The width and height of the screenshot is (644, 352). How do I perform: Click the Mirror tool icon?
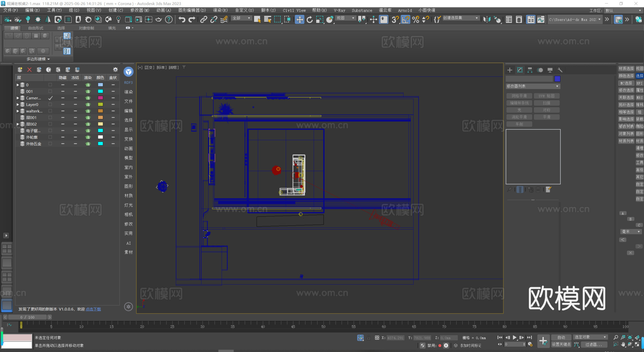(487, 19)
